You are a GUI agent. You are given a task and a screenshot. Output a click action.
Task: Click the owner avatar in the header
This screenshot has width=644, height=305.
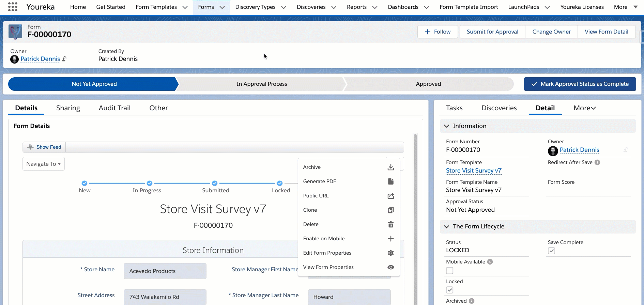(x=15, y=59)
